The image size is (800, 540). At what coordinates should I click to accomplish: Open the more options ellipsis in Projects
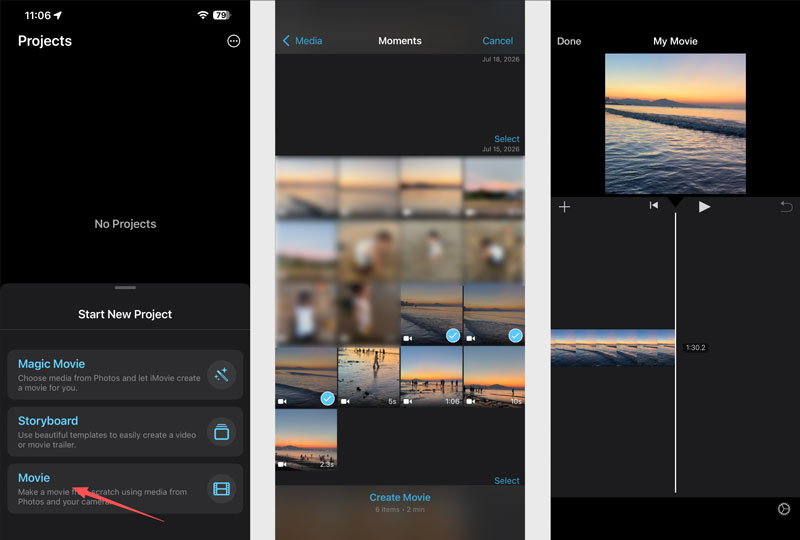pos(233,41)
